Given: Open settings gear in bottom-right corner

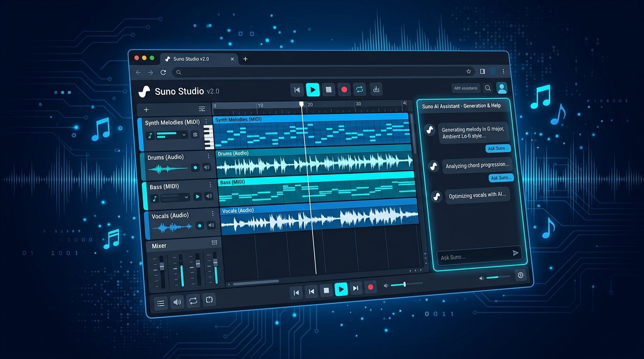Looking at the screenshot, I should [x=520, y=275].
